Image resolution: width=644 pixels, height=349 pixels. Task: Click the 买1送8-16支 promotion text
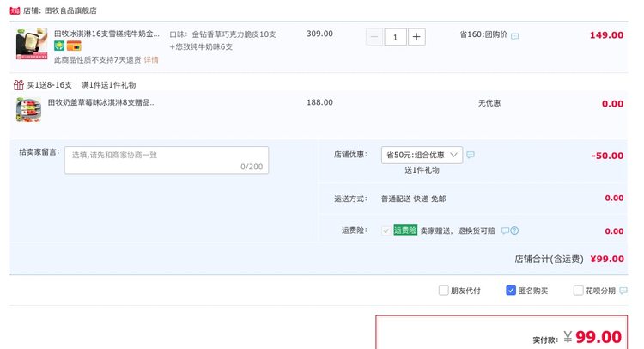(49, 85)
